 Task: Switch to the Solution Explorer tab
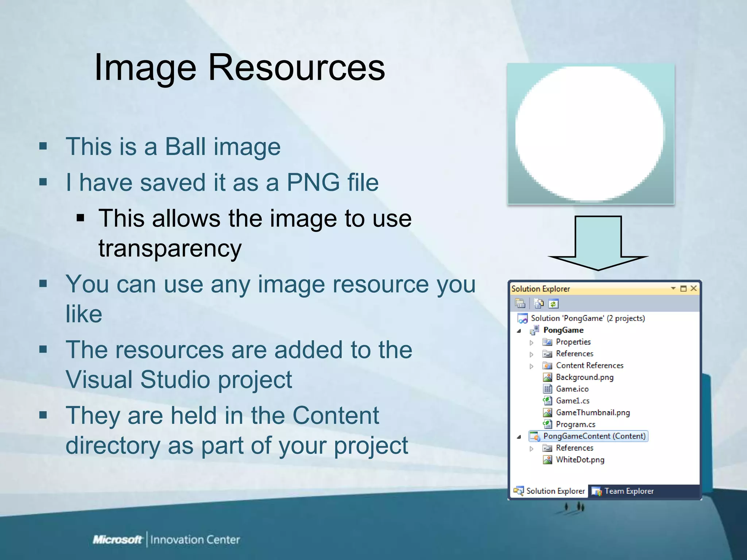coord(549,491)
